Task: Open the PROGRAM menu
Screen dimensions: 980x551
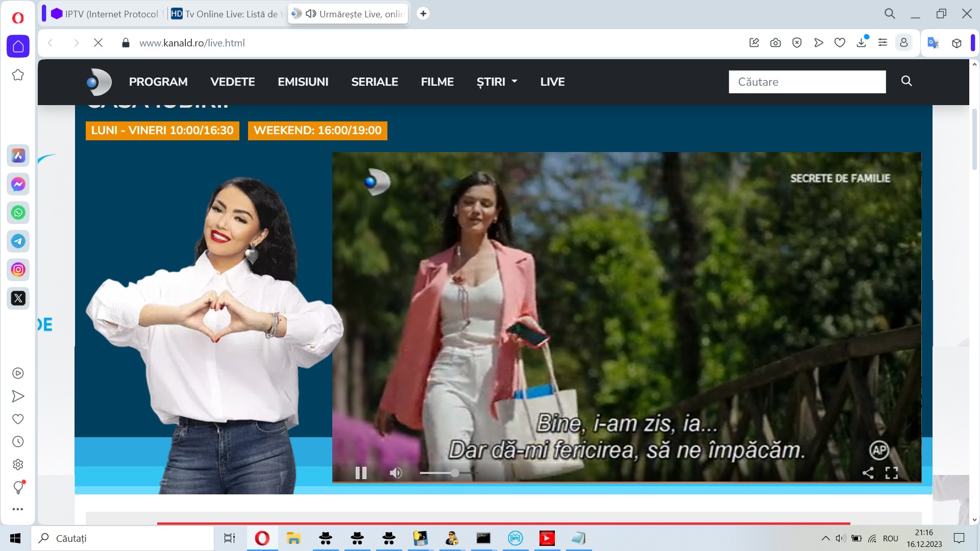Action: click(x=158, y=82)
